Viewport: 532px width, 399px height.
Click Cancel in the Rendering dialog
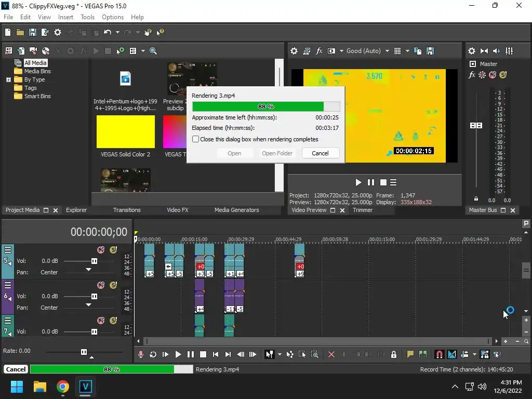click(x=320, y=153)
